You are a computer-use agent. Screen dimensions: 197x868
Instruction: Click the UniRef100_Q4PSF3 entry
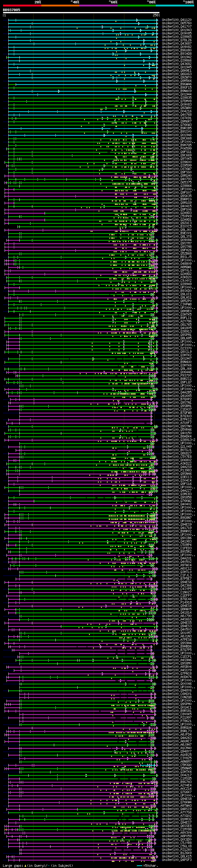tap(177, 860)
